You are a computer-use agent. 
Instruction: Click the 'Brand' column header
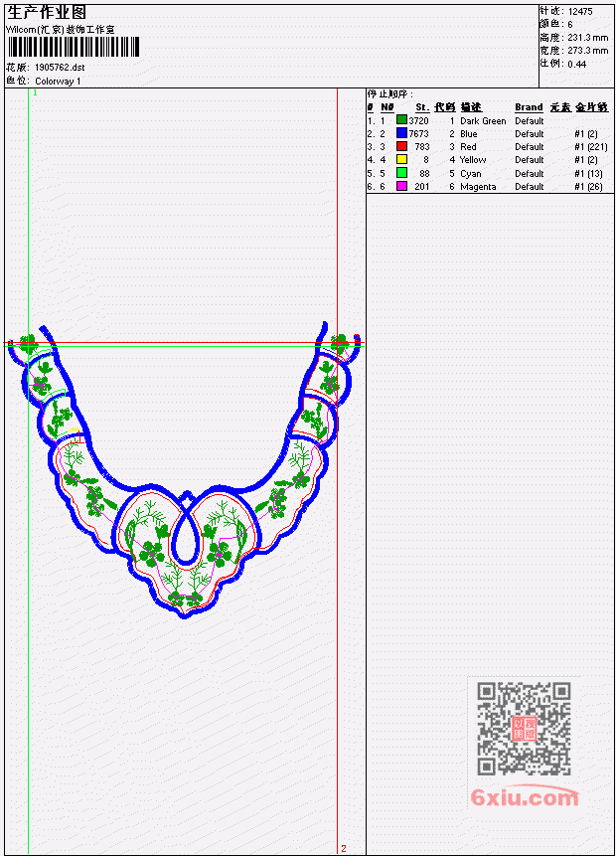pyautogui.click(x=529, y=107)
